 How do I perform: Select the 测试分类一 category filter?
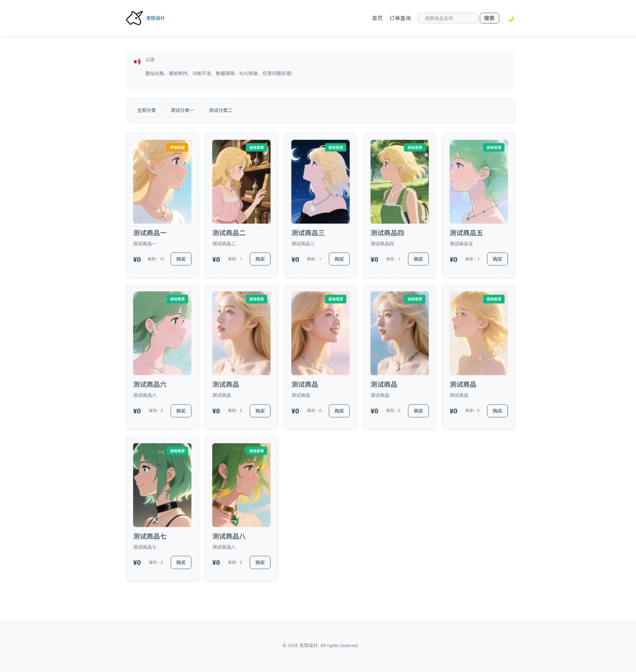[182, 110]
